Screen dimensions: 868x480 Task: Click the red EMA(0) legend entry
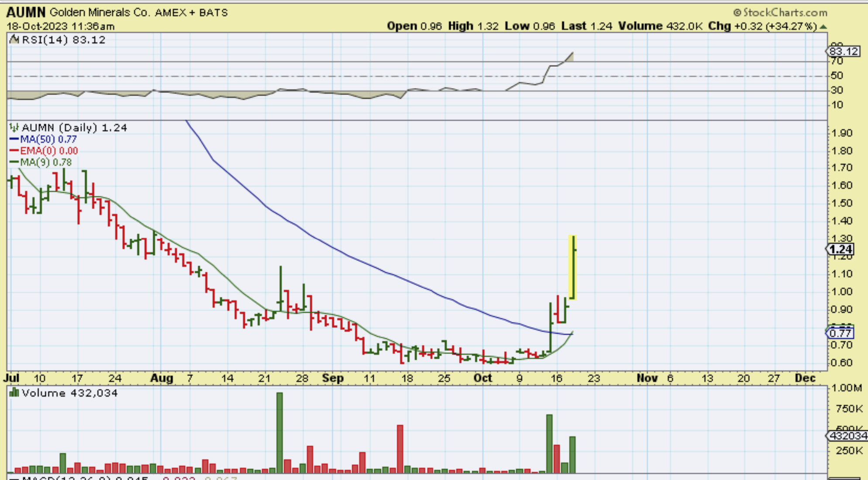tap(44, 151)
